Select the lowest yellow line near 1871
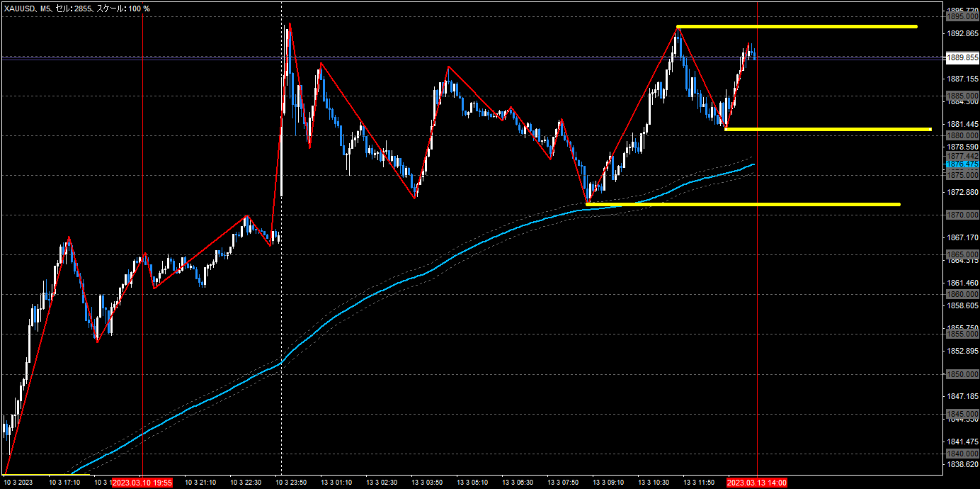 743,204
